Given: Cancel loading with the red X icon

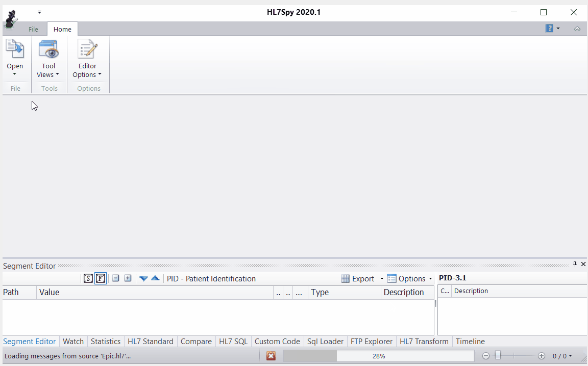Looking at the screenshot, I should point(271,356).
